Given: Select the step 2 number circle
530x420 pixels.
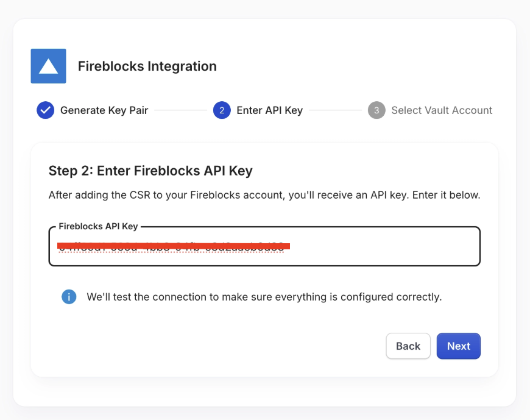Looking at the screenshot, I should [x=222, y=110].
